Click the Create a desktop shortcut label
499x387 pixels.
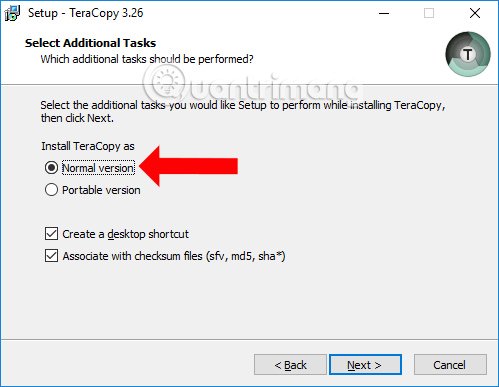tap(125, 234)
